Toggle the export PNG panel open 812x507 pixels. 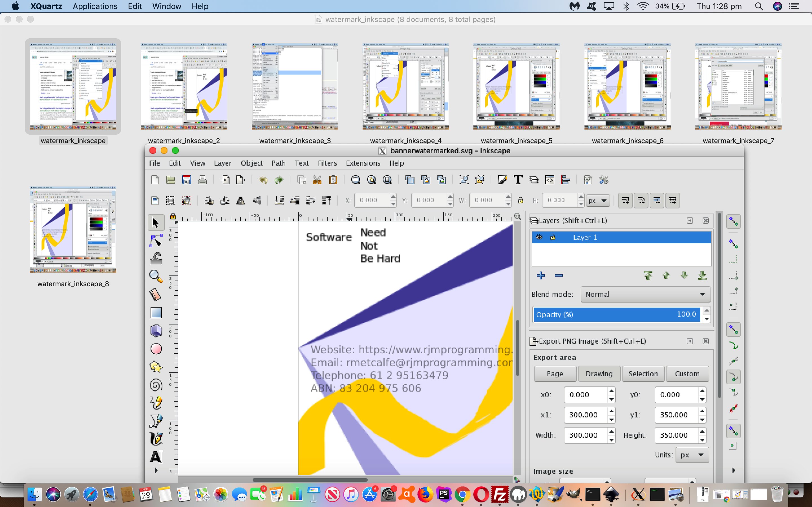689,341
